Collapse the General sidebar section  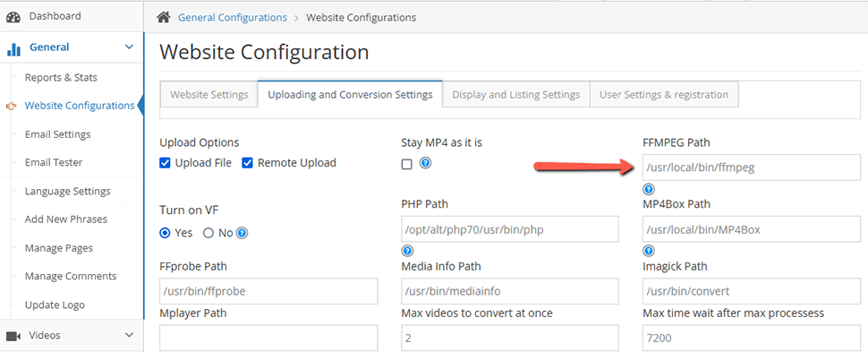tap(129, 47)
